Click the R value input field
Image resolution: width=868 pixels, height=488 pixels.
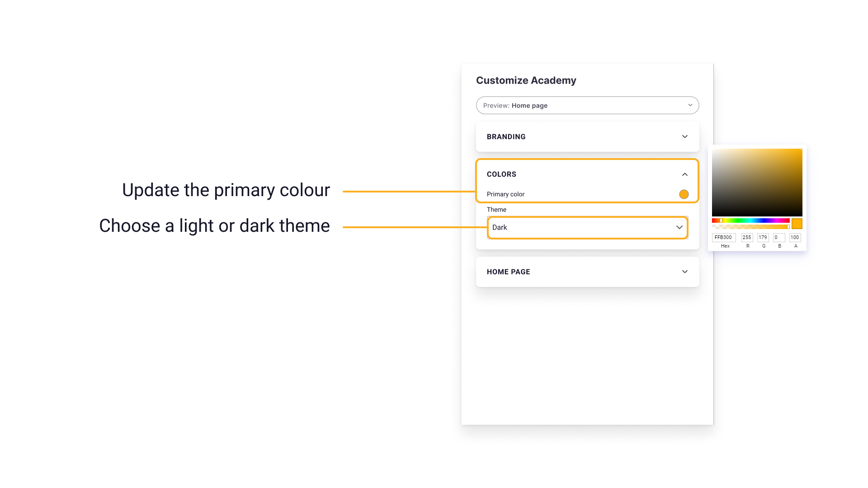coord(747,237)
